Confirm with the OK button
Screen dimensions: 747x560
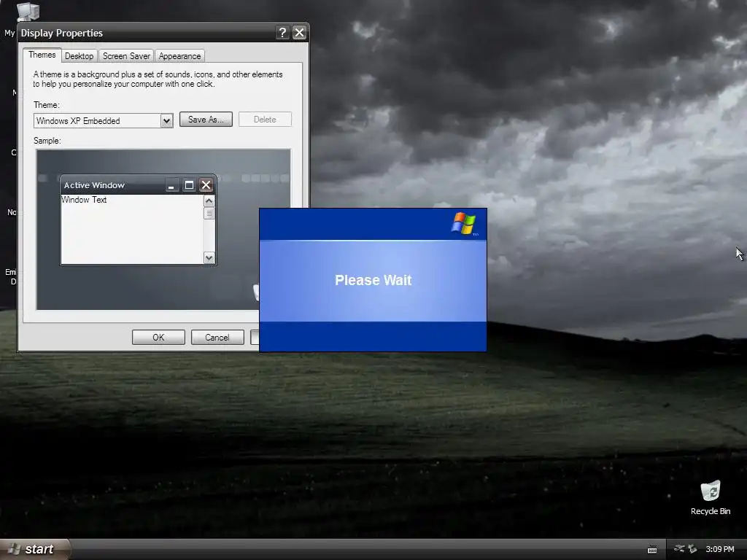click(x=158, y=337)
